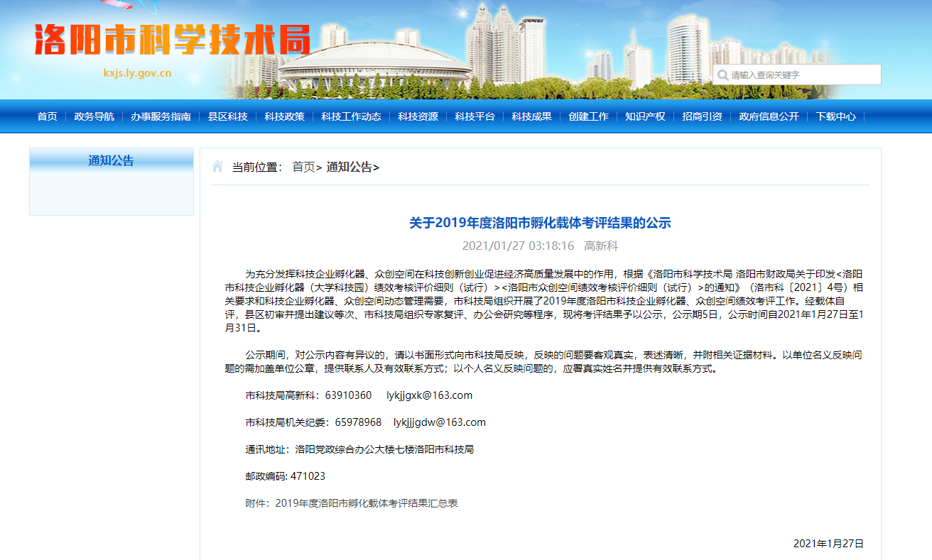Open the 科技成果 menu item
The height and width of the screenshot is (560, 932).
click(531, 116)
